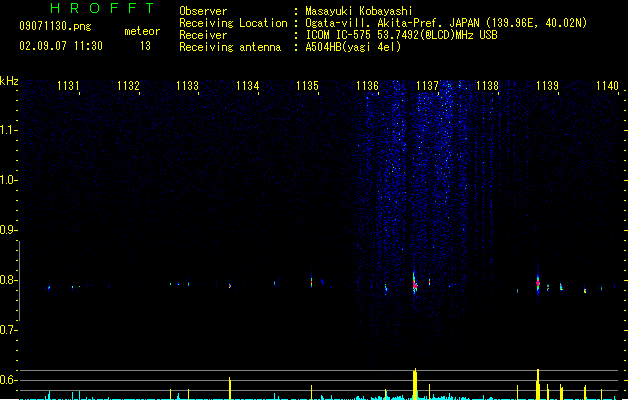This screenshot has height=400, width=629.
Task: Click the "meteor" count label
Action: tap(142, 31)
